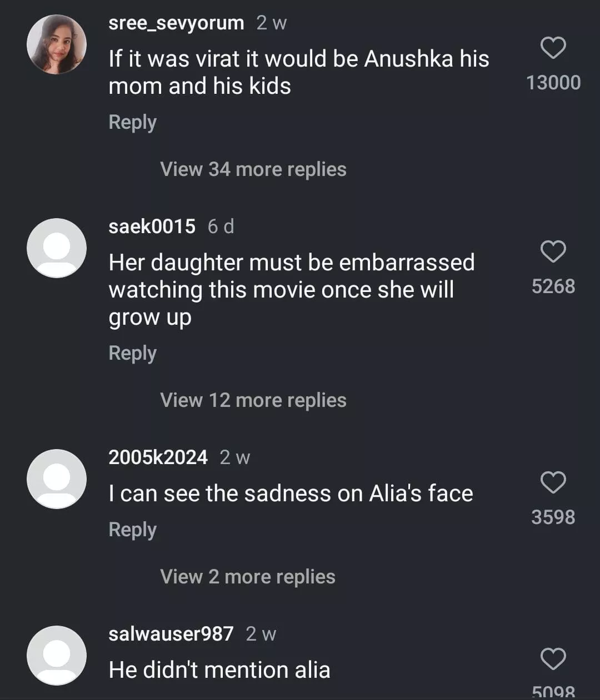Image resolution: width=600 pixels, height=700 pixels.
Task: Reply to sree_sevyorum's comment
Action: 132,122
